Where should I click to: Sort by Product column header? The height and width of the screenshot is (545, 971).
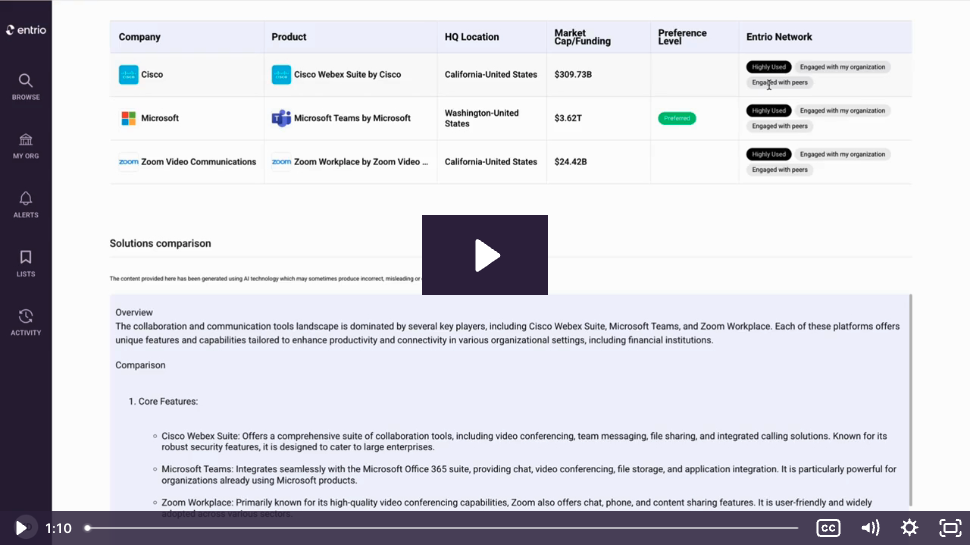pos(289,37)
